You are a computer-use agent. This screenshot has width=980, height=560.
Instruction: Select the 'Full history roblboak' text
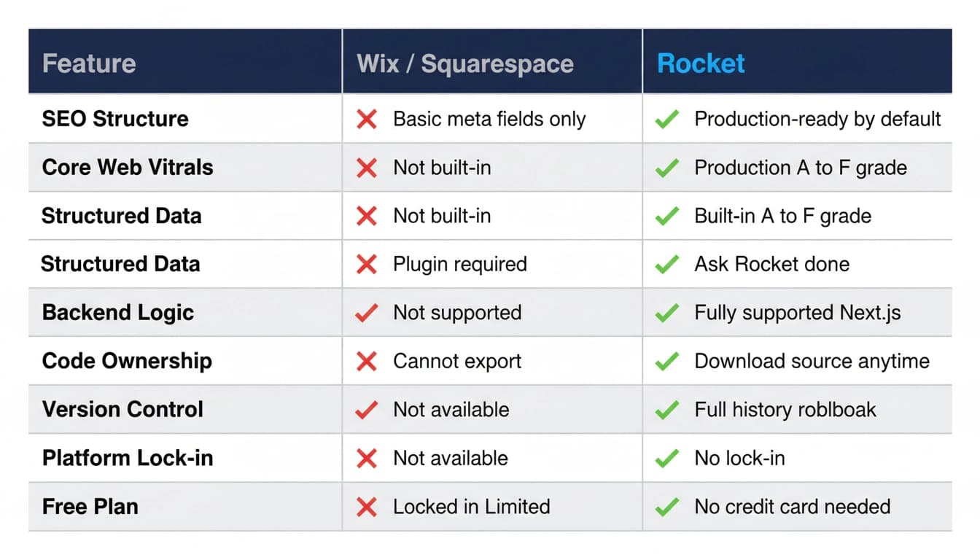pos(785,410)
